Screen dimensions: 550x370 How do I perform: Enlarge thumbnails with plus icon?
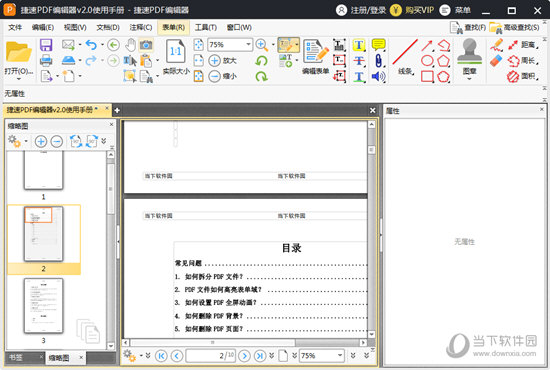(x=41, y=141)
